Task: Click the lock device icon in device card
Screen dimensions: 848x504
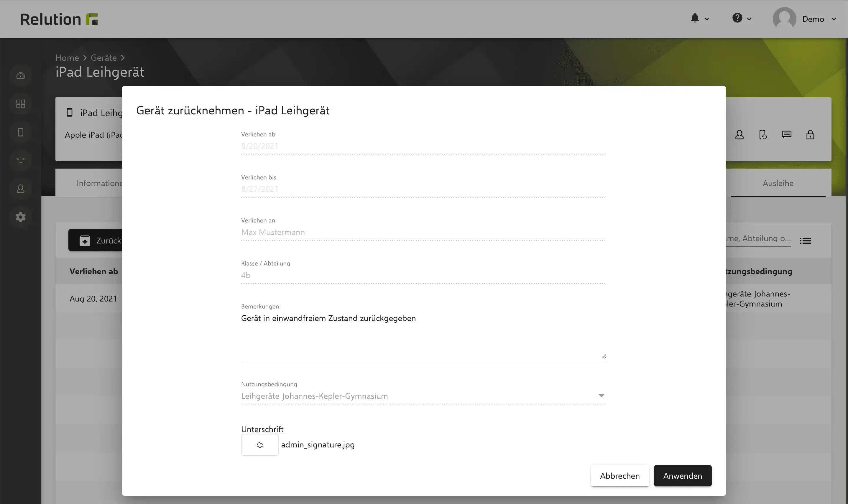Action: click(810, 135)
